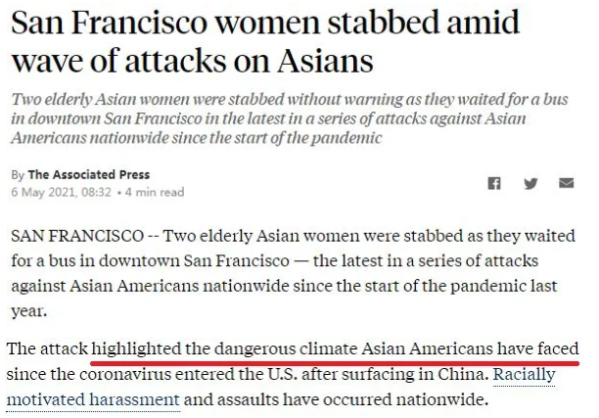Click the red-underlined word 'highlighted'
The width and height of the screenshot is (599, 418).
pyautogui.click(x=136, y=349)
